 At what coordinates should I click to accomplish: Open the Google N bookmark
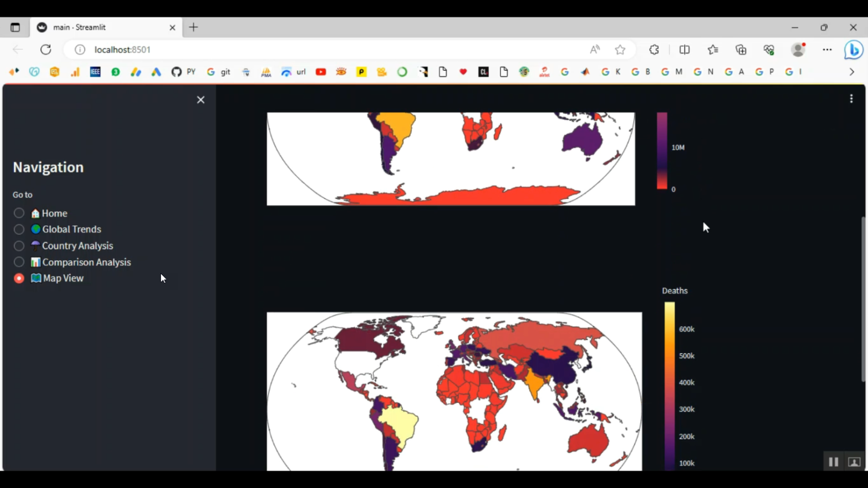coord(704,72)
